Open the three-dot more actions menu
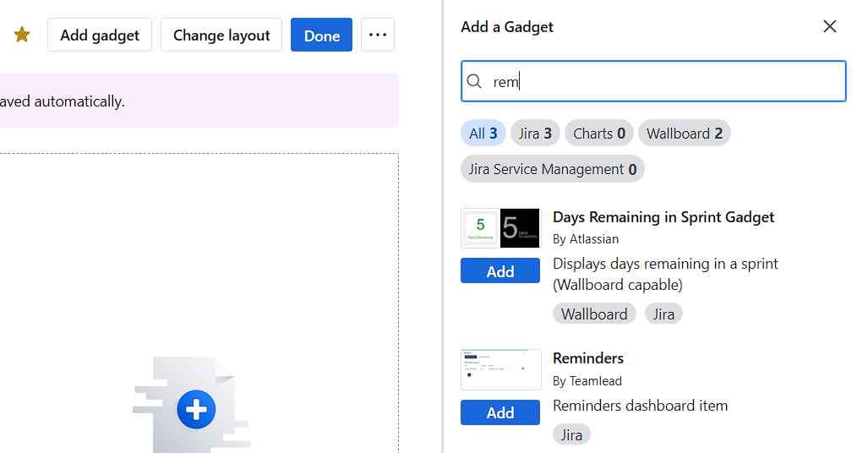Viewport: 868px width, 453px height. click(378, 35)
